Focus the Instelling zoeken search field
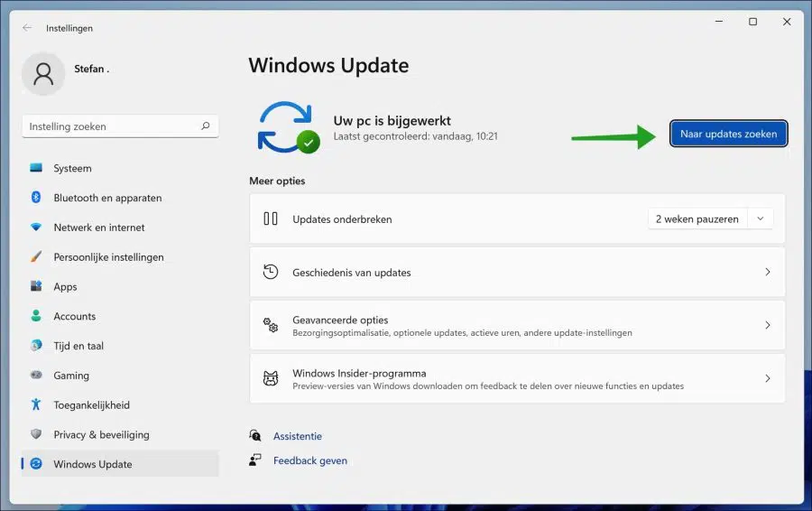 (120, 125)
